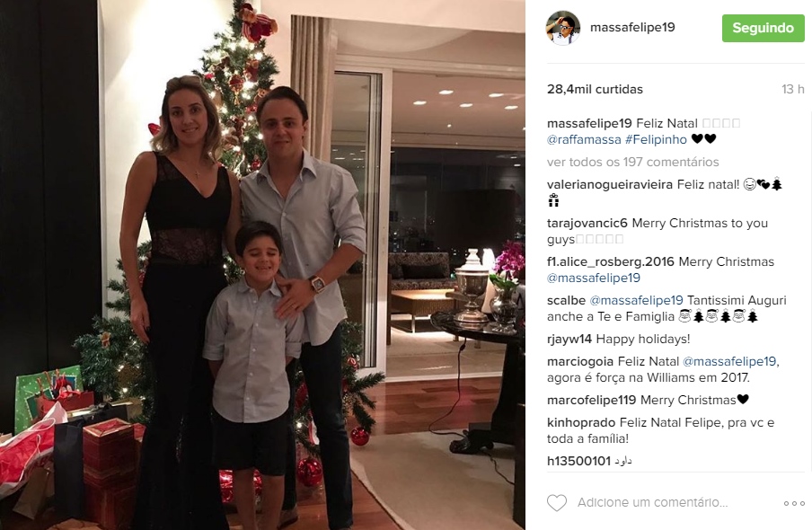
Task: Click the Adicione um comentário field
Action: click(652, 502)
